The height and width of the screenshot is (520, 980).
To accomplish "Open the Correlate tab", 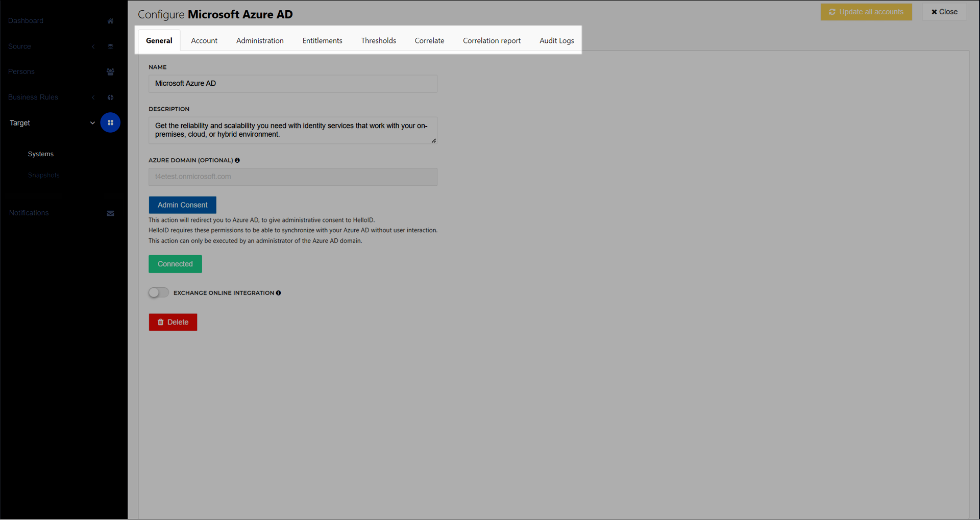I will [x=429, y=41].
